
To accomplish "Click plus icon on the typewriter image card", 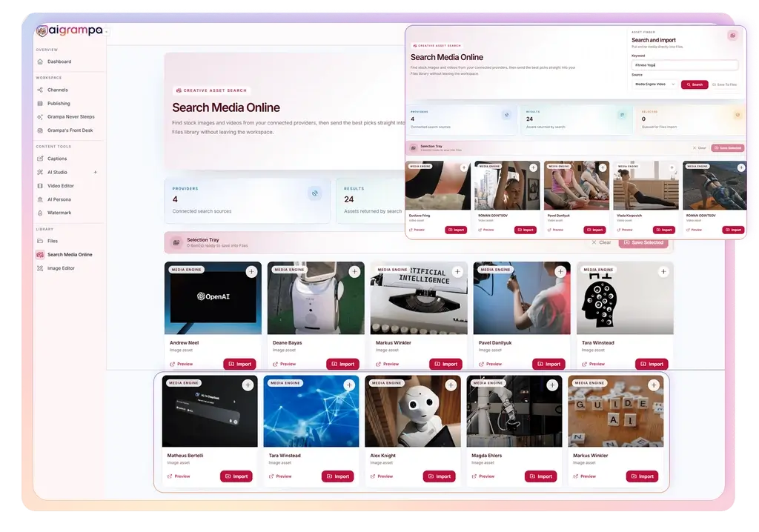I will coord(458,272).
